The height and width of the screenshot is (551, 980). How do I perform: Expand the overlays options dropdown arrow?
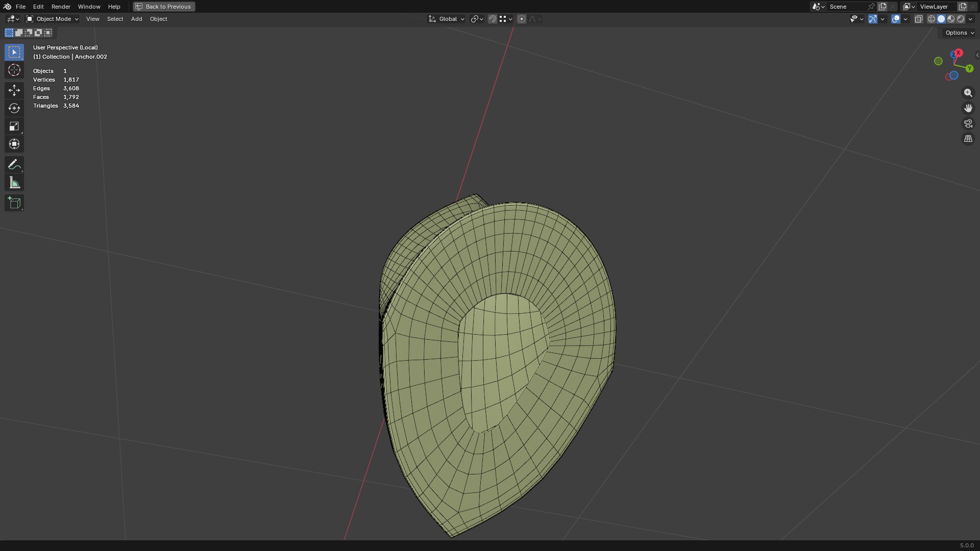[x=905, y=19]
